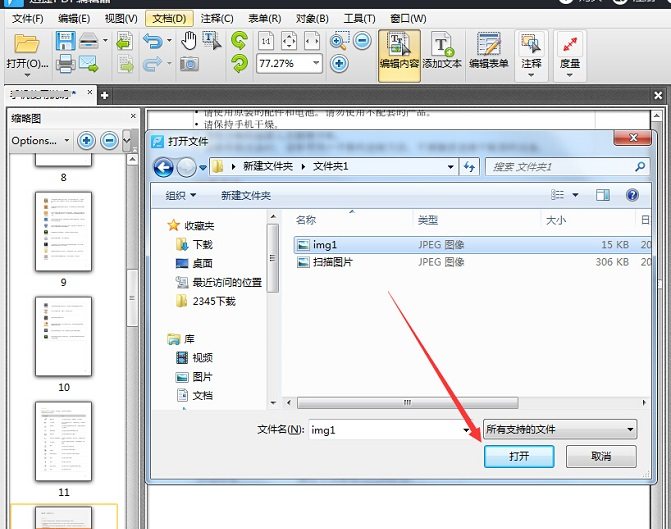Open the 文档(D) menu
The height and width of the screenshot is (529, 671).
(x=169, y=19)
